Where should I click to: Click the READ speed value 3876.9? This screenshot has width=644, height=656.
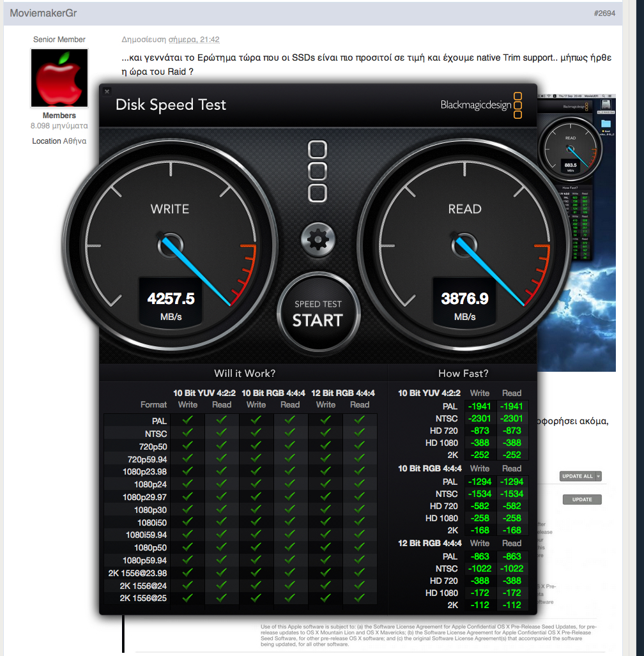[x=464, y=299]
